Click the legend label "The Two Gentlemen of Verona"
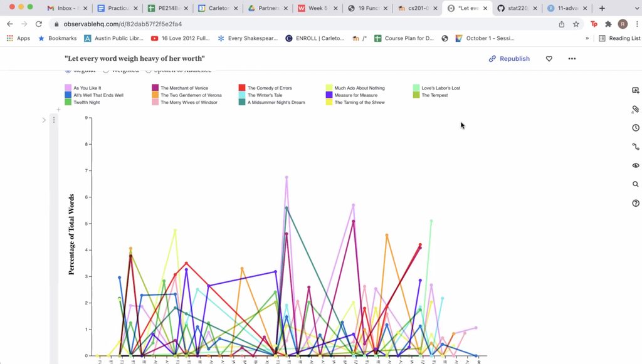Viewport: 642px width, 364px height. click(x=191, y=95)
